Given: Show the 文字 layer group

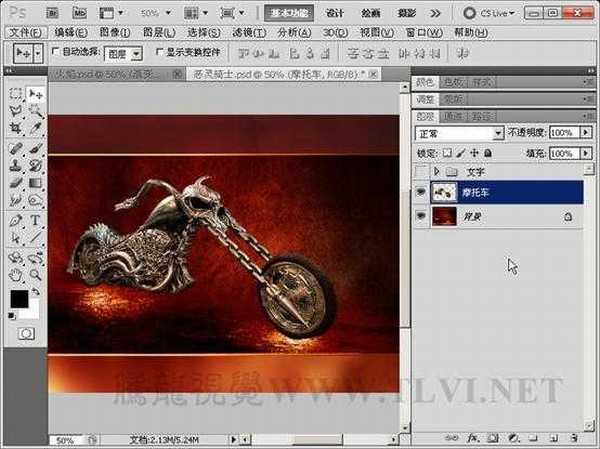Looking at the screenshot, I should click(x=420, y=172).
